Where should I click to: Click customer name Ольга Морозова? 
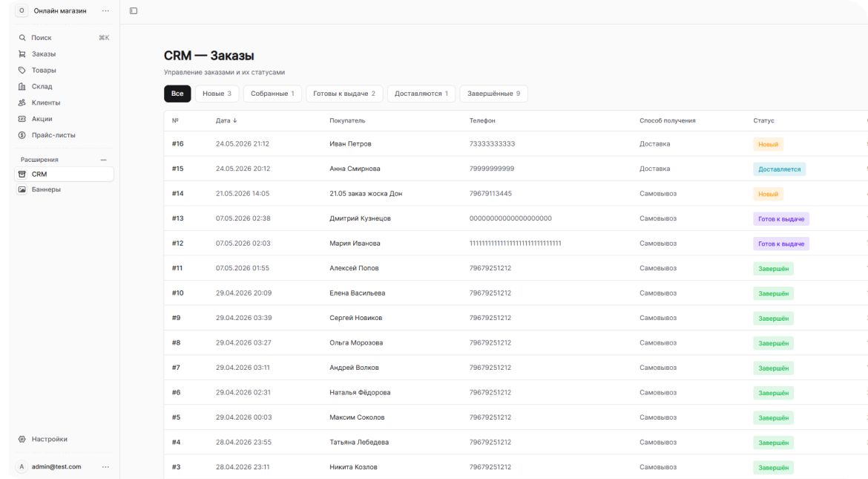357,342
